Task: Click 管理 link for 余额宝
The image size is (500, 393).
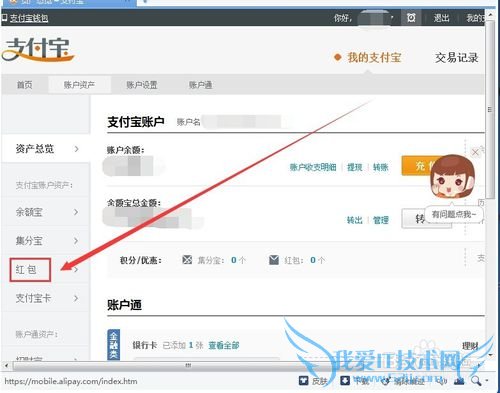Action: coord(381,220)
